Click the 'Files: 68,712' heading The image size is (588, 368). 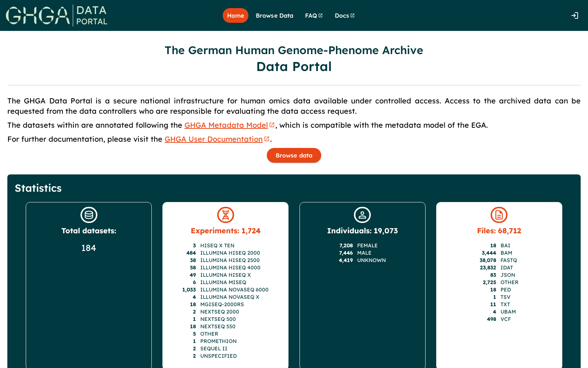coord(499,231)
